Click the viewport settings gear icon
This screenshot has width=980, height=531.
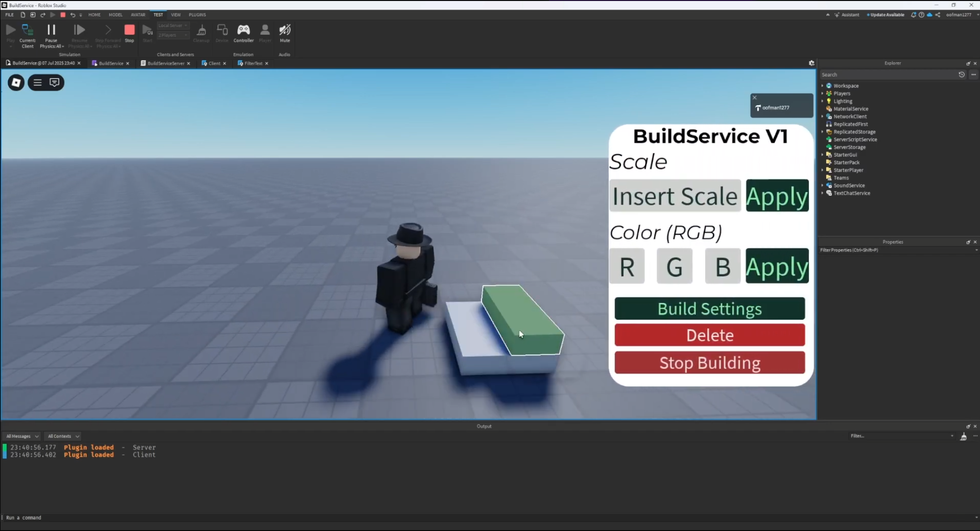point(811,63)
